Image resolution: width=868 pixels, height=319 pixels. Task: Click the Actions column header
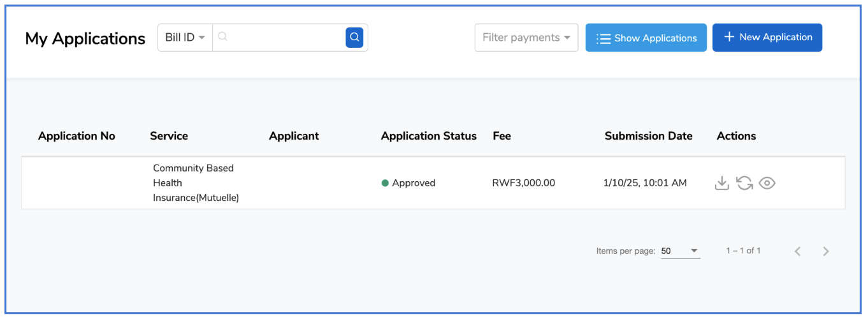[x=736, y=136]
